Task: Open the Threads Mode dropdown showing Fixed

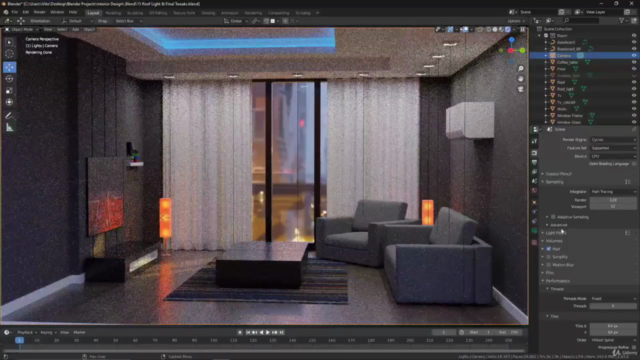Action: (x=613, y=298)
